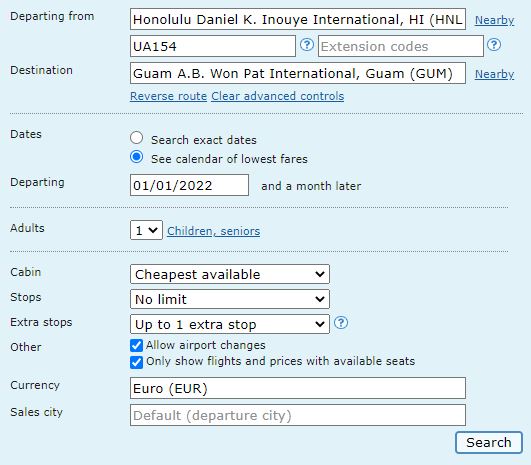The height and width of the screenshot is (465, 531).
Task: Expand the Stops dropdown showing No limit
Action: click(x=230, y=299)
